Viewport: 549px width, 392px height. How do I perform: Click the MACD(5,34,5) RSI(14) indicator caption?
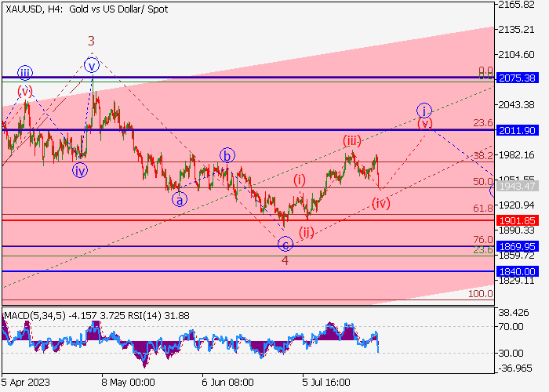tap(97, 316)
